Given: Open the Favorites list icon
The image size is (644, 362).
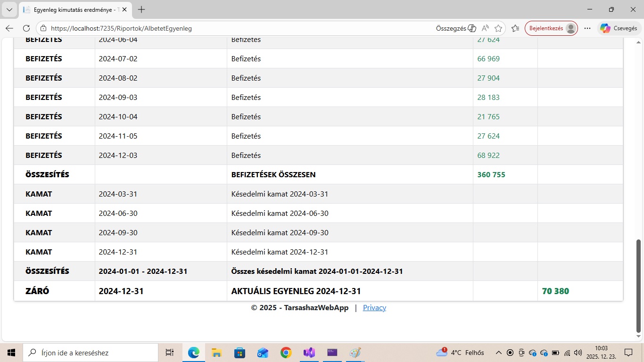Looking at the screenshot, I should [515, 28].
